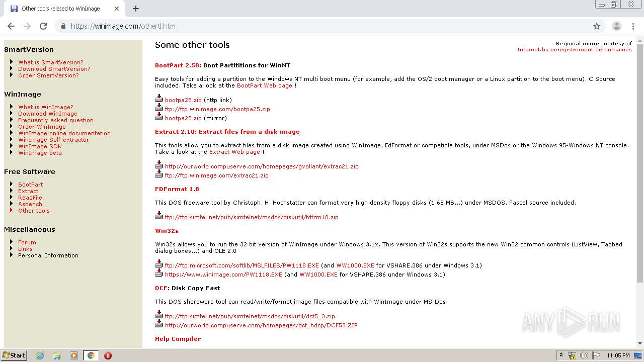Click Chrome icon in taskbar
Image resolution: width=644 pixels, height=362 pixels.
click(x=91, y=355)
